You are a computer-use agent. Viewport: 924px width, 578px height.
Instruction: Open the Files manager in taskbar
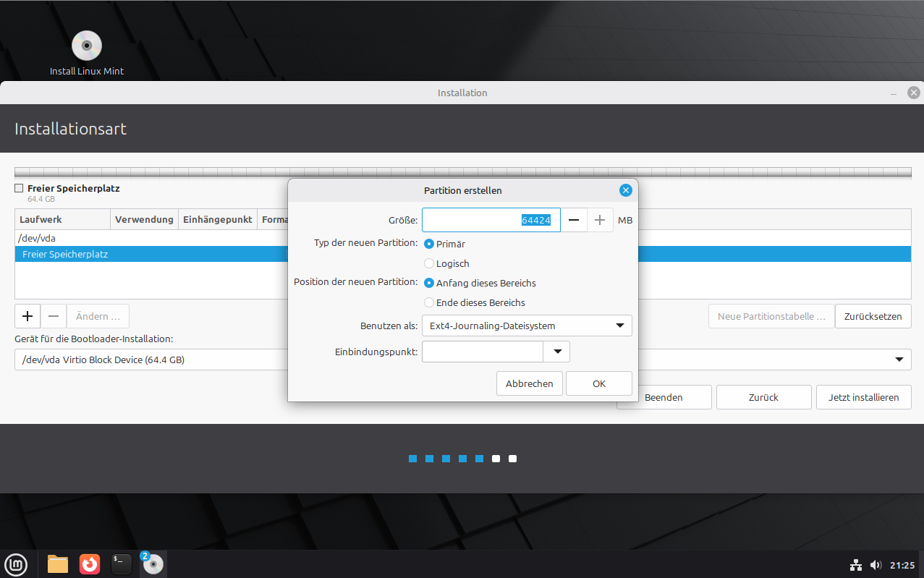tap(58, 564)
